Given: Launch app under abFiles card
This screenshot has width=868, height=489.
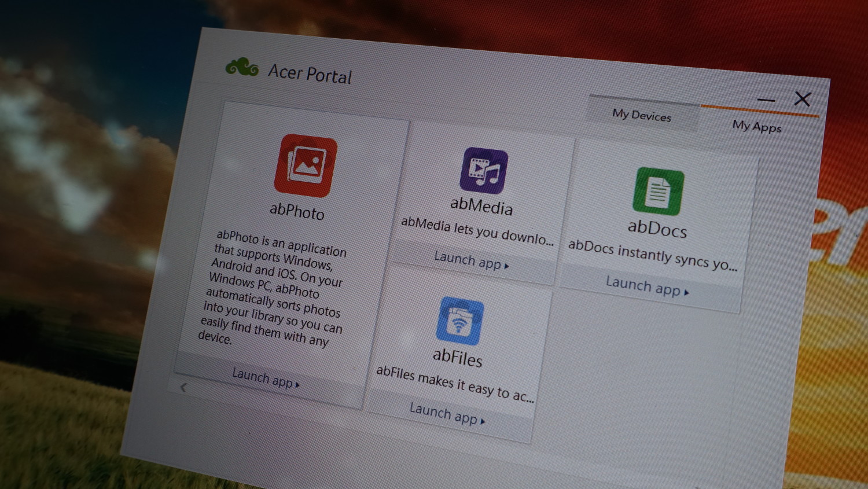Looking at the screenshot, I should coord(447,414).
